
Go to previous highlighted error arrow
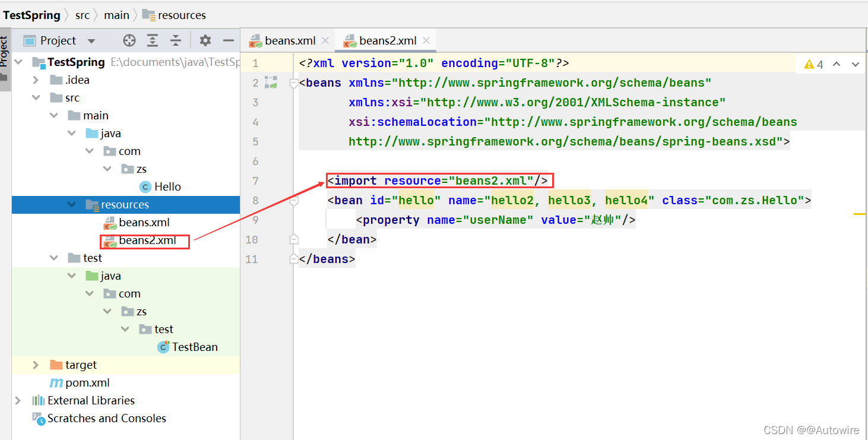[x=837, y=64]
